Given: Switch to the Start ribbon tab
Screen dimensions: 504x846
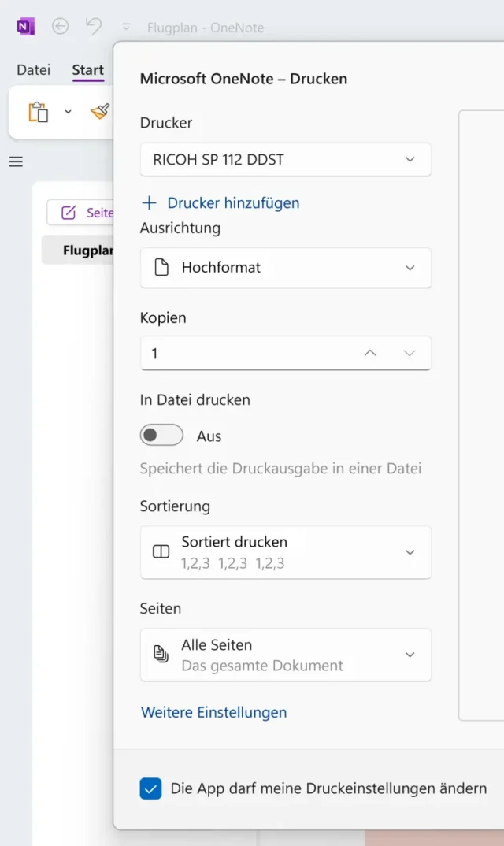Looking at the screenshot, I should pos(87,70).
